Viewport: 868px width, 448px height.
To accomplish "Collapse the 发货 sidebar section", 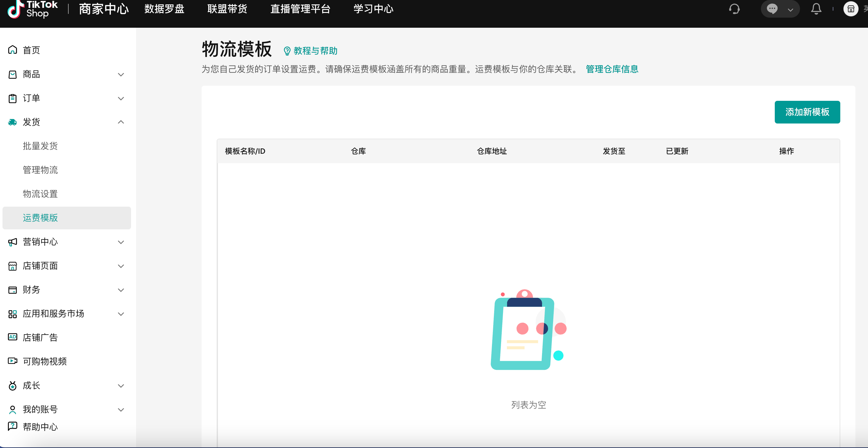I will (x=121, y=122).
